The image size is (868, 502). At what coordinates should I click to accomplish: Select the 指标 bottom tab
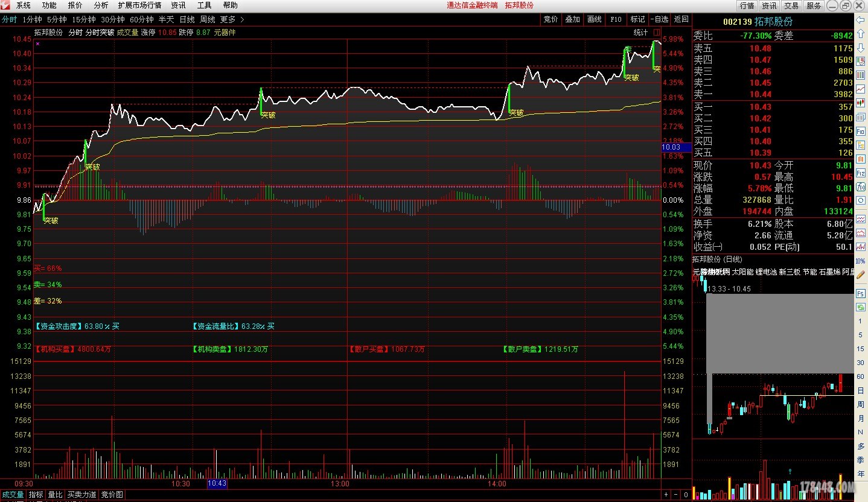tap(36, 495)
